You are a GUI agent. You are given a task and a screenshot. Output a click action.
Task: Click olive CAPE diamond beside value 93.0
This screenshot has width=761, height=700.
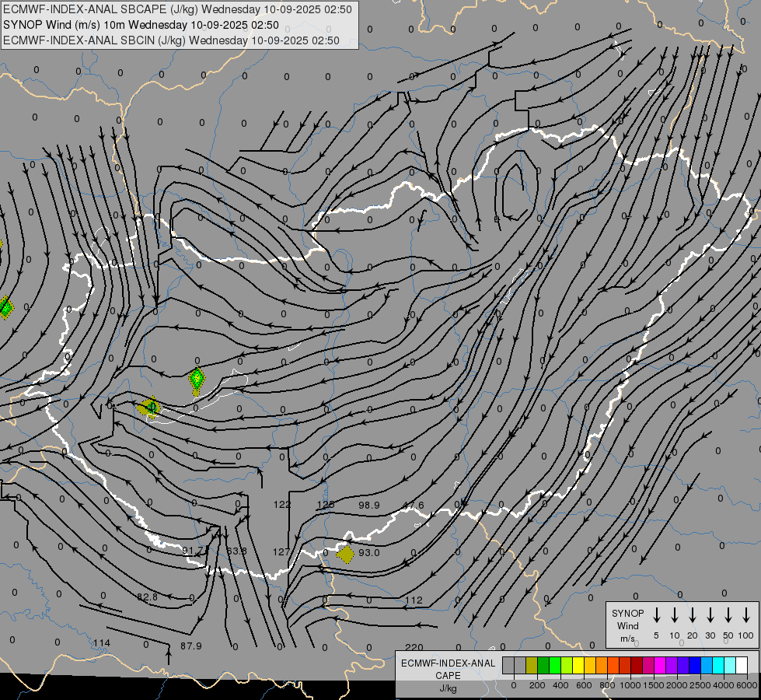pos(345,554)
